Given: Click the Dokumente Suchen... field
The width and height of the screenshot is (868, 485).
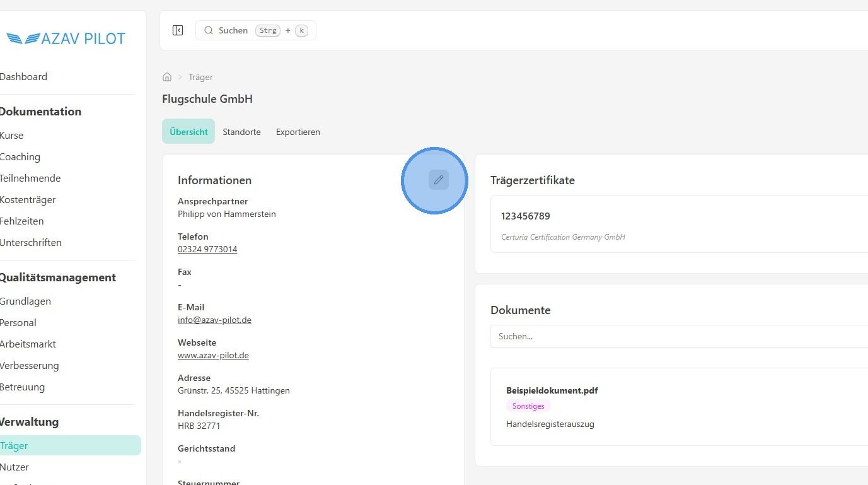Looking at the screenshot, I should [679, 336].
